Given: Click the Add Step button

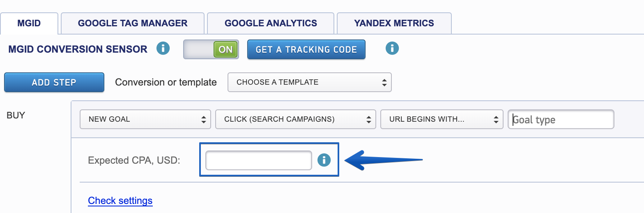Looking at the screenshot, I should (x=54, y=82).
